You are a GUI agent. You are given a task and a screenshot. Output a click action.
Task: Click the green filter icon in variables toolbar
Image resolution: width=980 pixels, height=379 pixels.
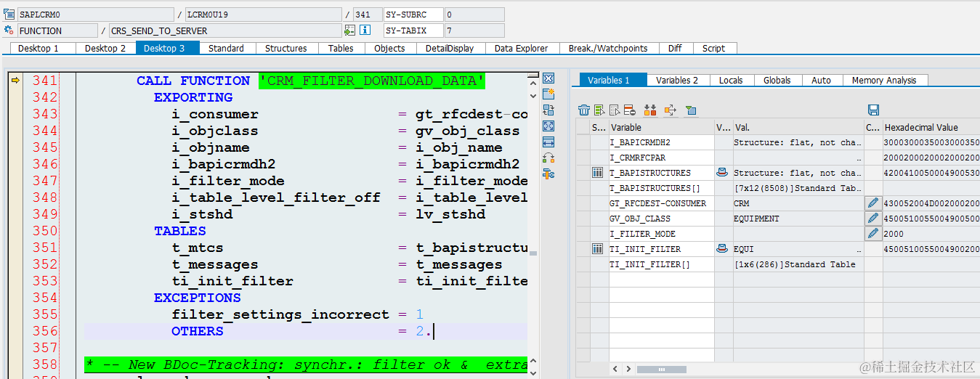[x=691, y=110]
